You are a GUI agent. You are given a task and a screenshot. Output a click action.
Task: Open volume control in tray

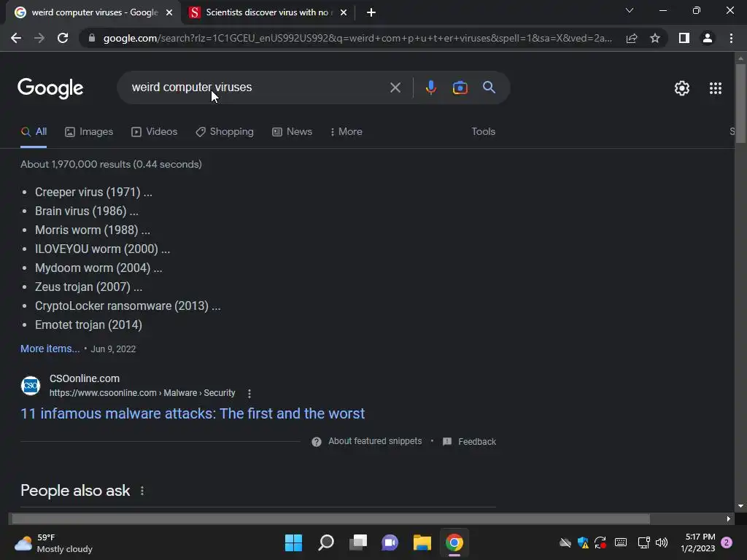coord(662,542)
